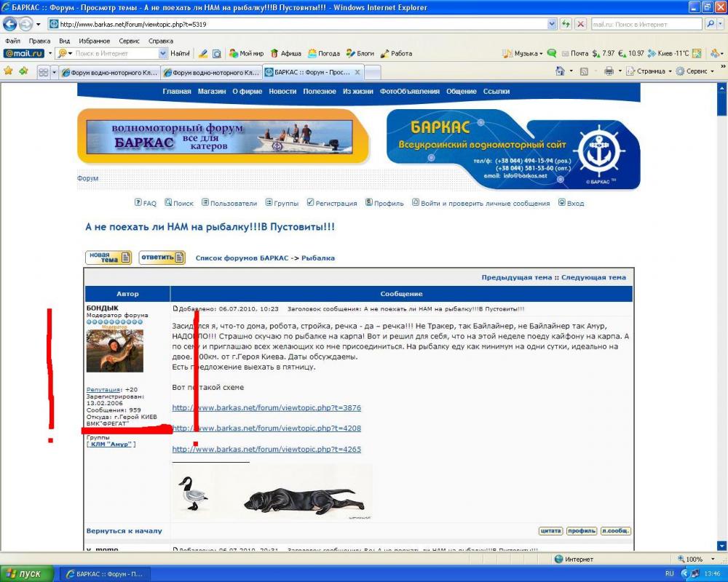Open Favorites Center star icon

[x=9, y=71]
